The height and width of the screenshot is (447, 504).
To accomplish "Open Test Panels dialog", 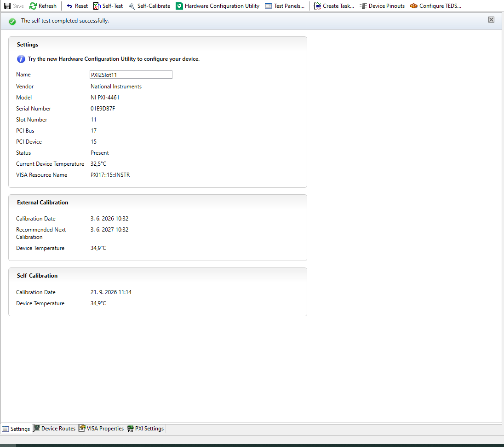I will (x=285, y=6).
